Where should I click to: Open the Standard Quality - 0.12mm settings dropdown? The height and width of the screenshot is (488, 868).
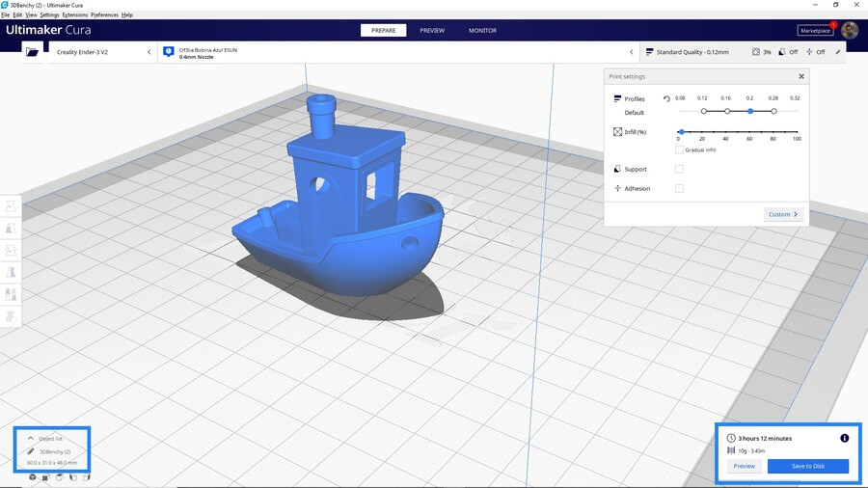point(743,52)
